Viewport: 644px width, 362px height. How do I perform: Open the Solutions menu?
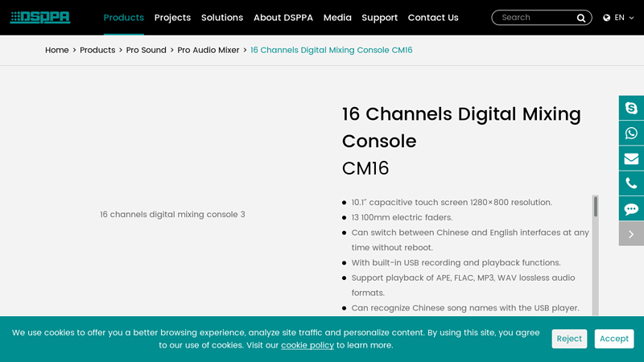222,18
